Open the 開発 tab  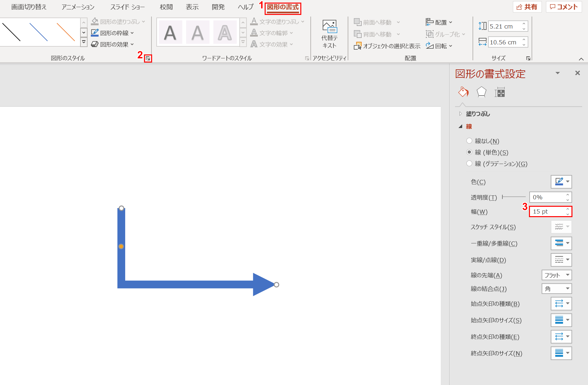pyautogui.click(x=218, y=7)
